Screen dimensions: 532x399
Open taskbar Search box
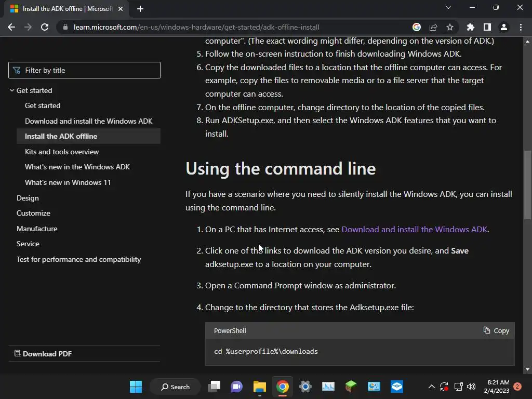pyautogui.click(x=175, y=387)
